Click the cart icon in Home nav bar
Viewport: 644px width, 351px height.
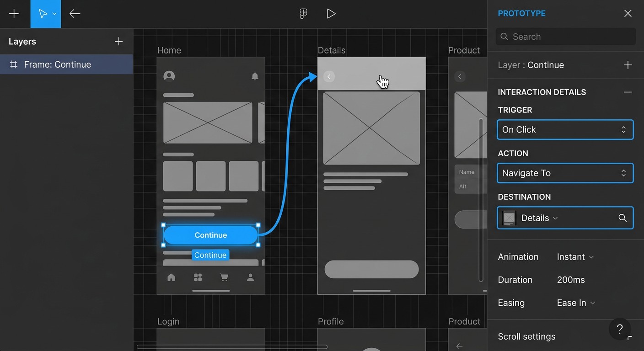pos(224,277)
